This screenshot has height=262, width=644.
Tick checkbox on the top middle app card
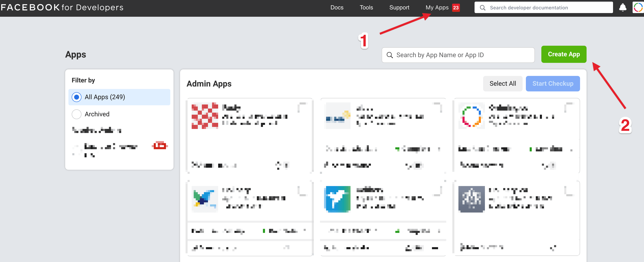click(437, 108)
